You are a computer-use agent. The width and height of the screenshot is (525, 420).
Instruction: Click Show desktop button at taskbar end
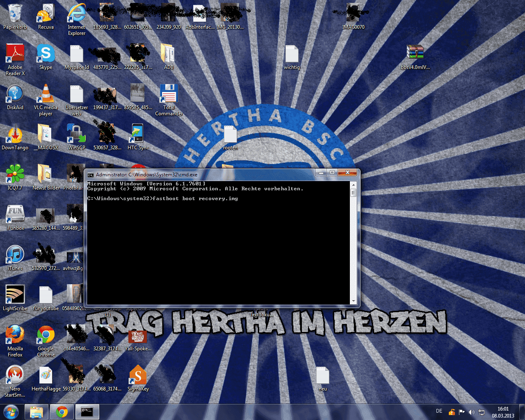(x=522, y=412)
